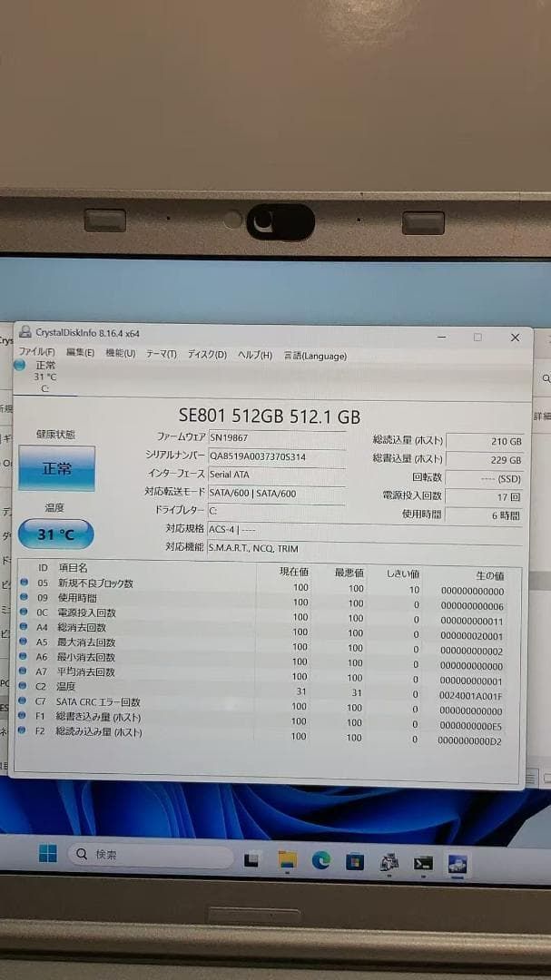Viewport: 551px width, 980px height.
Task: Click the drive letter field C:
Action: click(276, 511)
